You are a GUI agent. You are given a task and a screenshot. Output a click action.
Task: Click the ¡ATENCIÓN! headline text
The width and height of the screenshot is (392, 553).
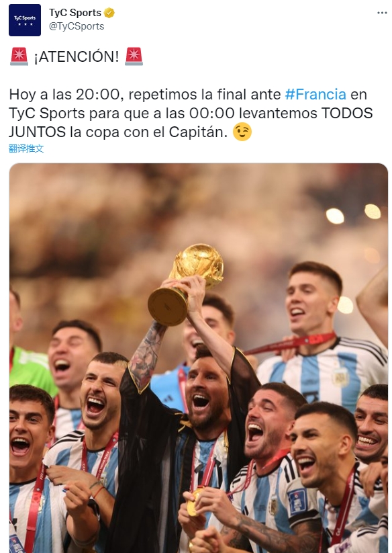tap(77, 57)
